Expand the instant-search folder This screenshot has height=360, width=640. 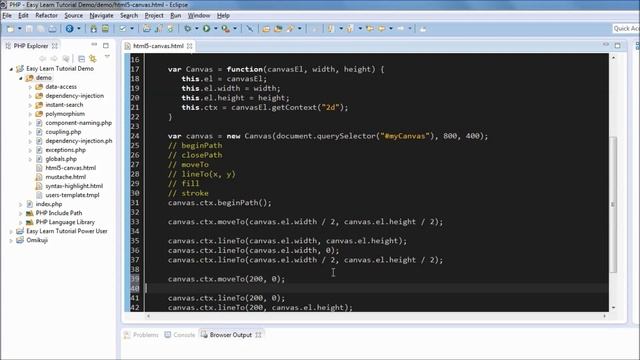tap(30, 105)
